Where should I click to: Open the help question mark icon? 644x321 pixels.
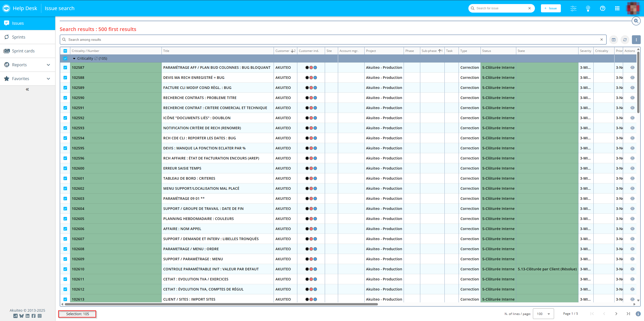[x=602, y=8]
